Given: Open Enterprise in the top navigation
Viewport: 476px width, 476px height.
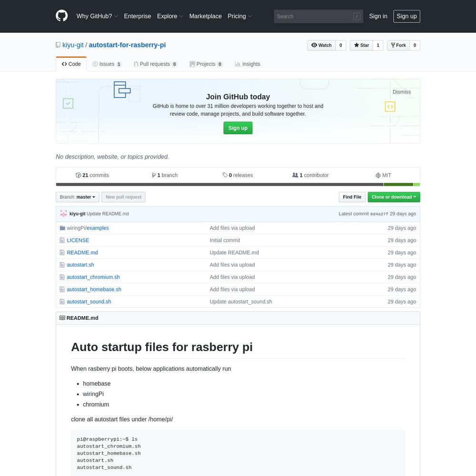Looking at the screenshot, I should point(138,16).
